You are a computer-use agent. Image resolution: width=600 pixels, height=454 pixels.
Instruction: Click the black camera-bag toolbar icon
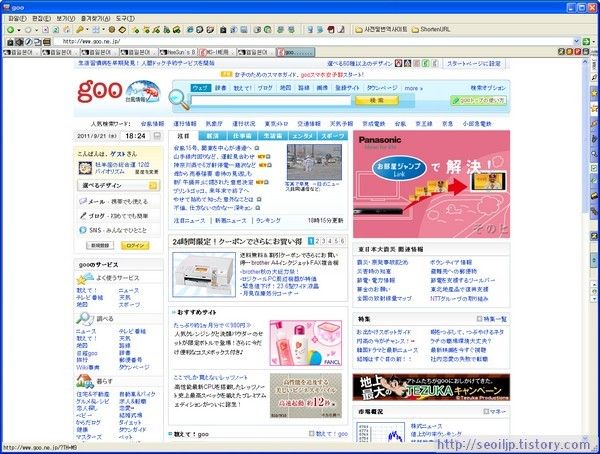[x=223, y=30]
